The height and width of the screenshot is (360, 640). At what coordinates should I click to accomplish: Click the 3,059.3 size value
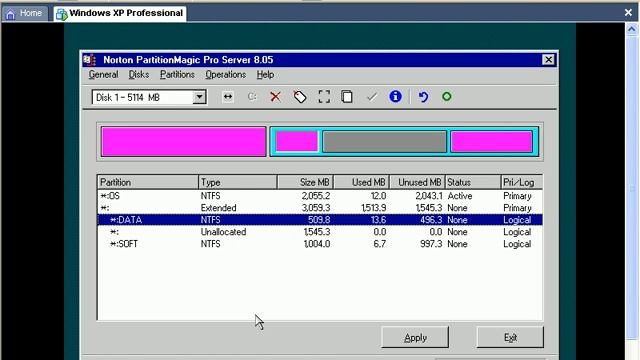click(x=316, y=208)
